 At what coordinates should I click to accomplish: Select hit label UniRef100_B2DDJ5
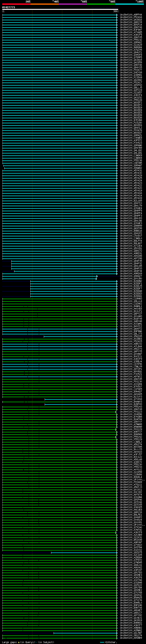coord(131,286)
